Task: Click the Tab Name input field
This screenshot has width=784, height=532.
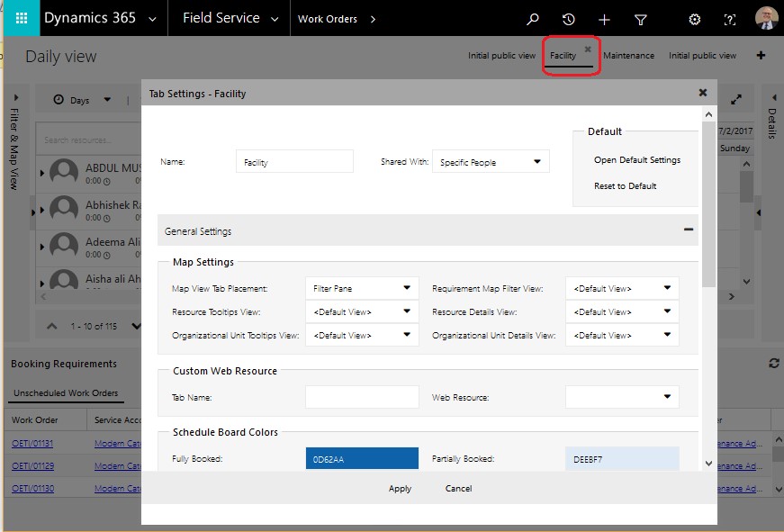Action: point(362,397)
